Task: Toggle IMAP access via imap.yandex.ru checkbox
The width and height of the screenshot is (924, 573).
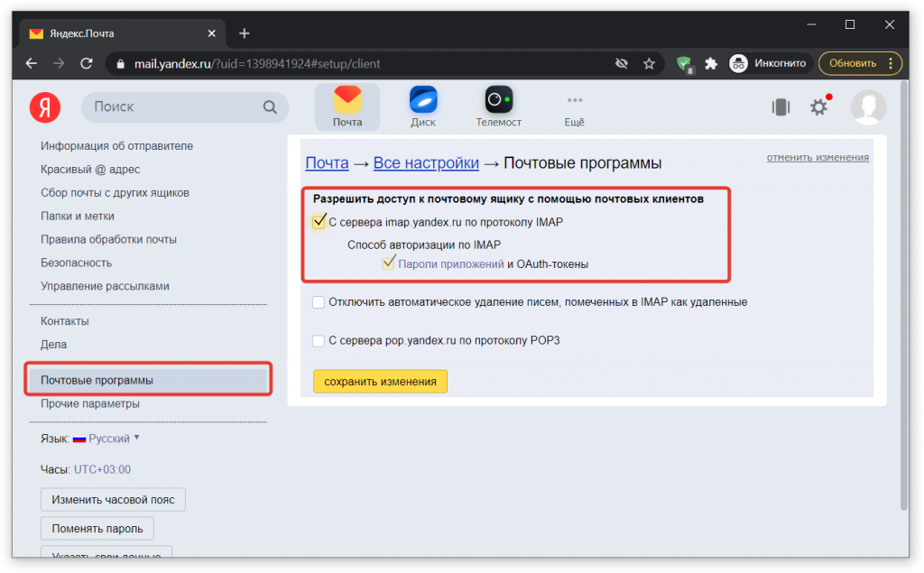Action: 319,222
